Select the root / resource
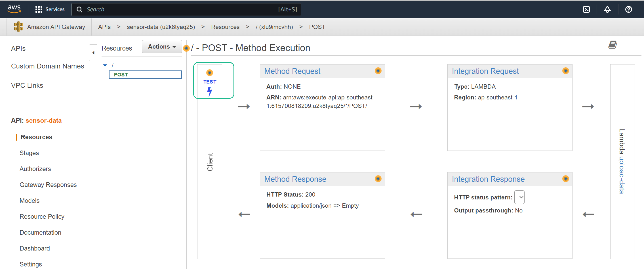Screen dimensions: 644x269 tap(113, 65)
